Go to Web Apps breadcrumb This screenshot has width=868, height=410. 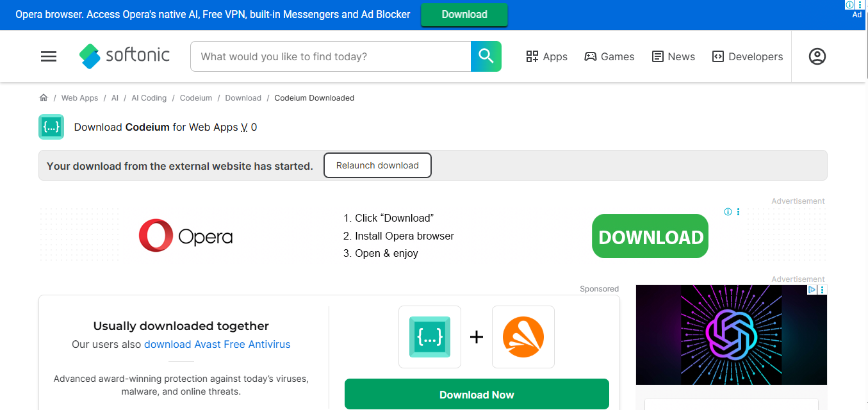pos(79,98)
